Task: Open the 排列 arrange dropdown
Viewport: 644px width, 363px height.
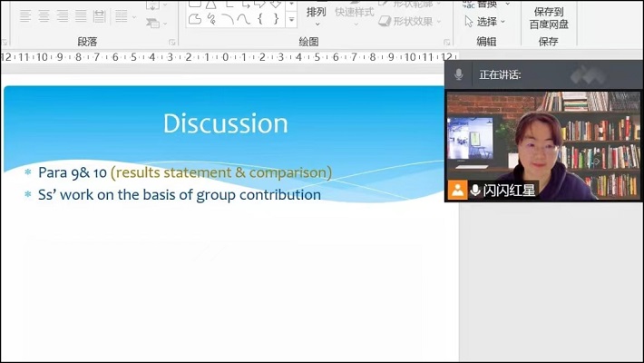Action: (316, 15)
